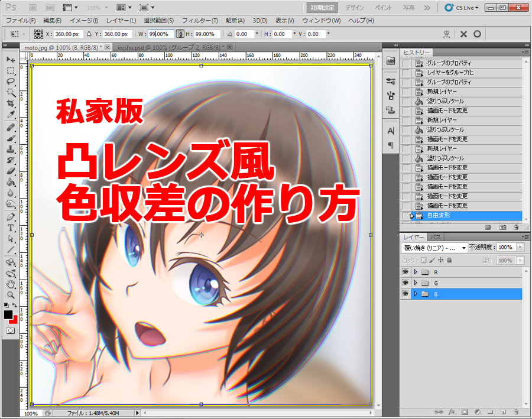532x419 pixels.
Task: Select the Clone Stamp tool
Action: 11,150
